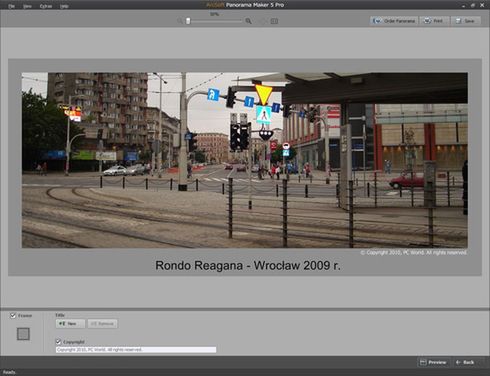Click the printer icon on Print

tap(427, 21)
